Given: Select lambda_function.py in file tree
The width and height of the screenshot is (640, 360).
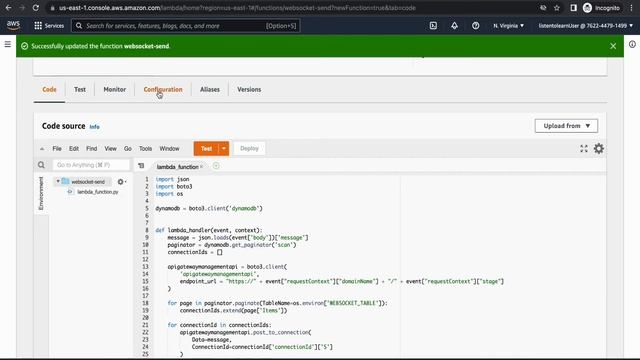Looking at the screenshot, I should [x=98, y=192].
